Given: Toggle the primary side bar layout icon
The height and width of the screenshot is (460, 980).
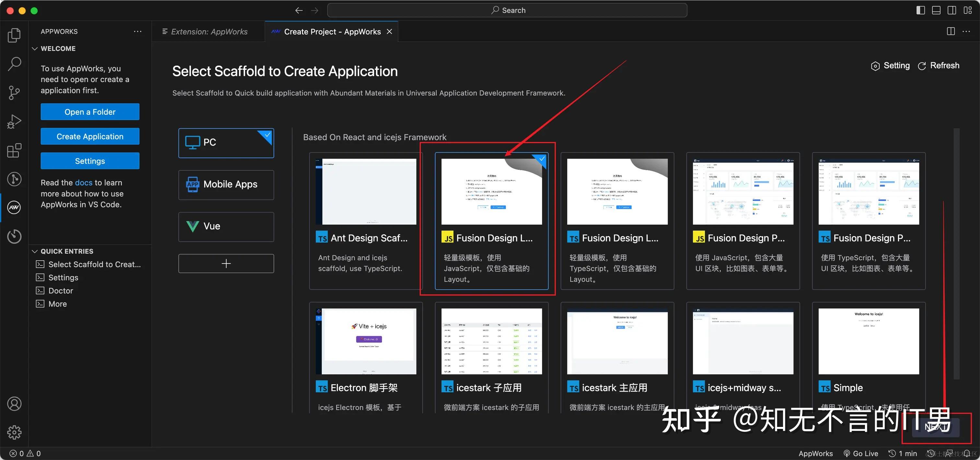Looking at the screenshot, I should (x=921, y=10).
